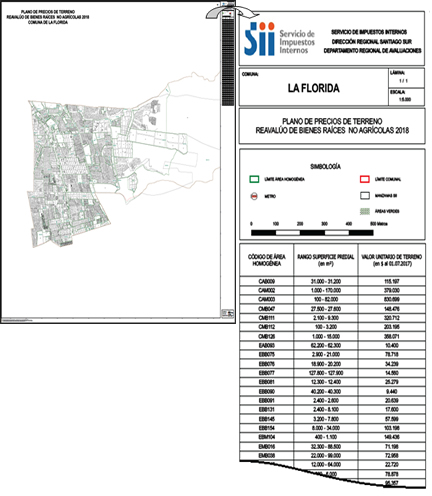Click 'REAVALÚO DE BIENES RAÍCES NO AGRÍCOLAS 2018' line
This screenshot has height=496, width=432.
(x=332, y=130)
